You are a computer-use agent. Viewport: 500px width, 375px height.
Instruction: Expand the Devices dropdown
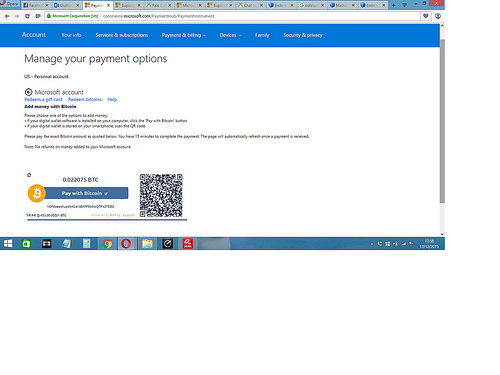[230, 35]
